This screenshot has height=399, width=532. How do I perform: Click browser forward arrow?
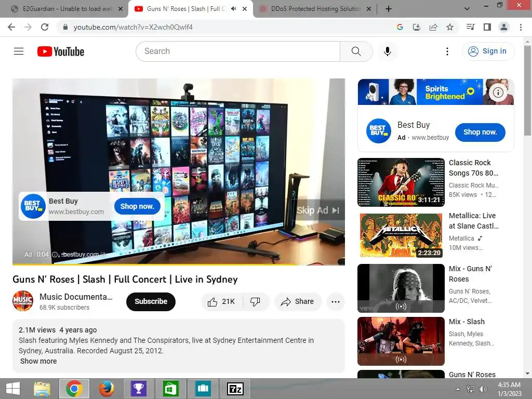pyautogui.click(x=28, y=27)
